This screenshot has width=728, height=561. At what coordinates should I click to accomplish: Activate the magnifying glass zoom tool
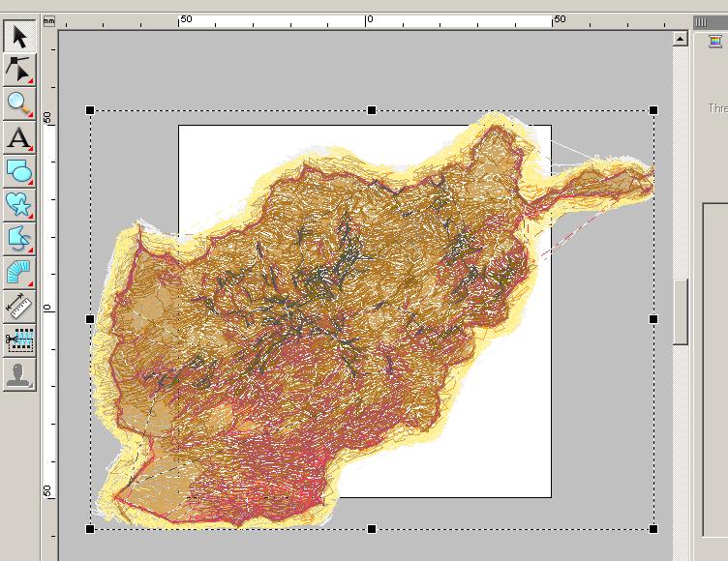click(19, 103)
